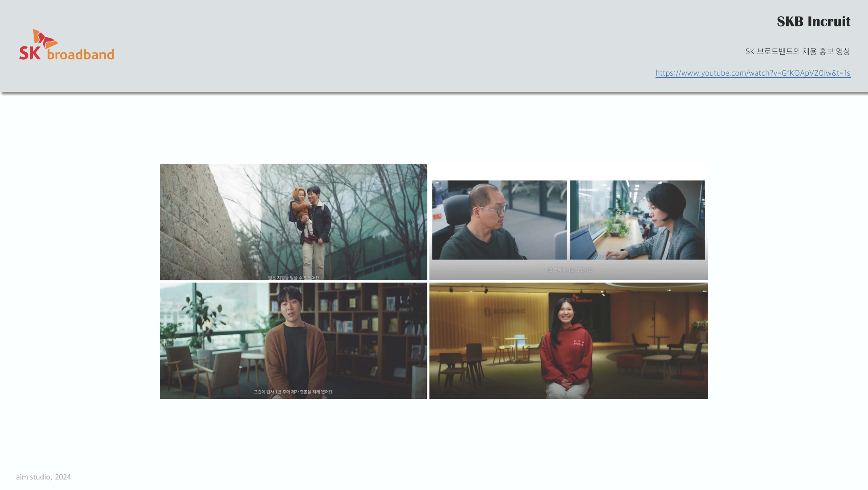The image size is (868, 490).
Task: Click the B SQUARE sign in image
Action: [x=505, y=311]
